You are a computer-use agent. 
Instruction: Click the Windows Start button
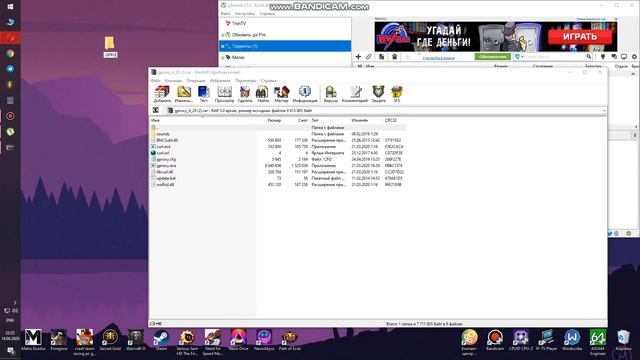pos(11,7)
